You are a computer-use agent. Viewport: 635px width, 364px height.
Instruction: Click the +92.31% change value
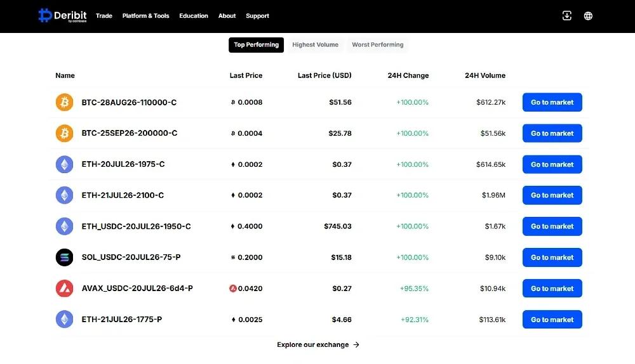coord(415,319)
